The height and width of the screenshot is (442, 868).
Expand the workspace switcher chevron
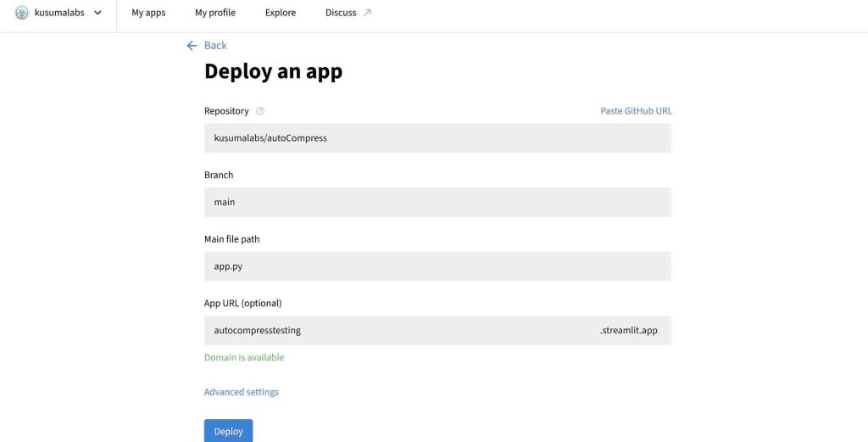[98, 14]
